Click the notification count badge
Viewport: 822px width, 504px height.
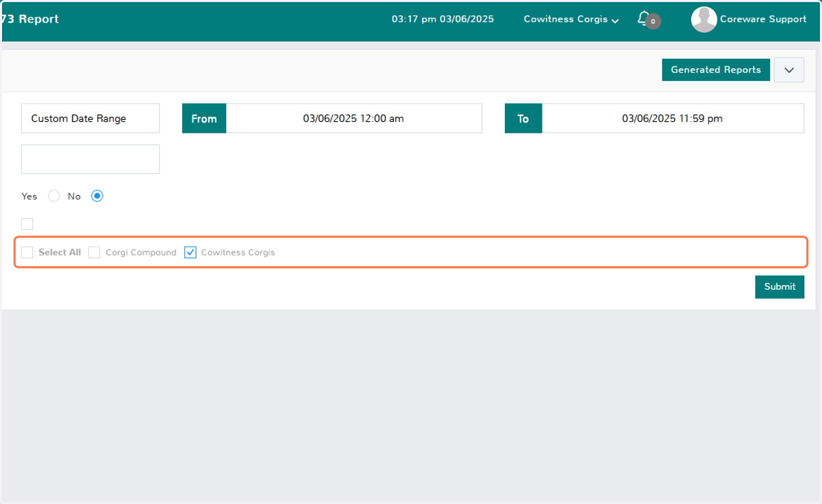pyautogui.click(x=653, y=22)
